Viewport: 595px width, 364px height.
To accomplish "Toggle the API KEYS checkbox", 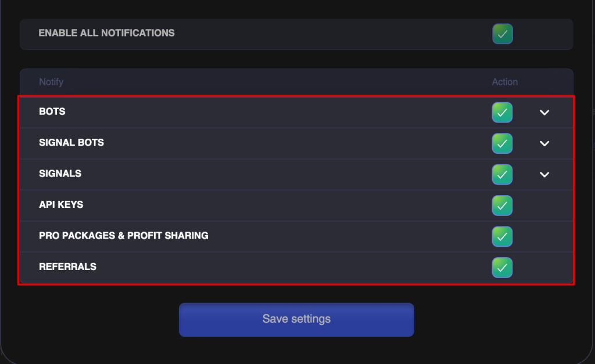I will point(502,206).
